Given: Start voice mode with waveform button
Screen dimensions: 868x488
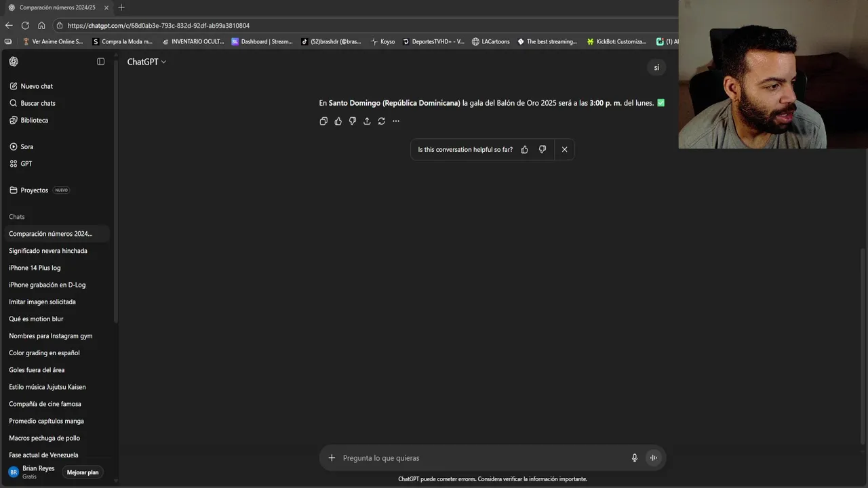Looking at the screenshot, I should (654, 458).
